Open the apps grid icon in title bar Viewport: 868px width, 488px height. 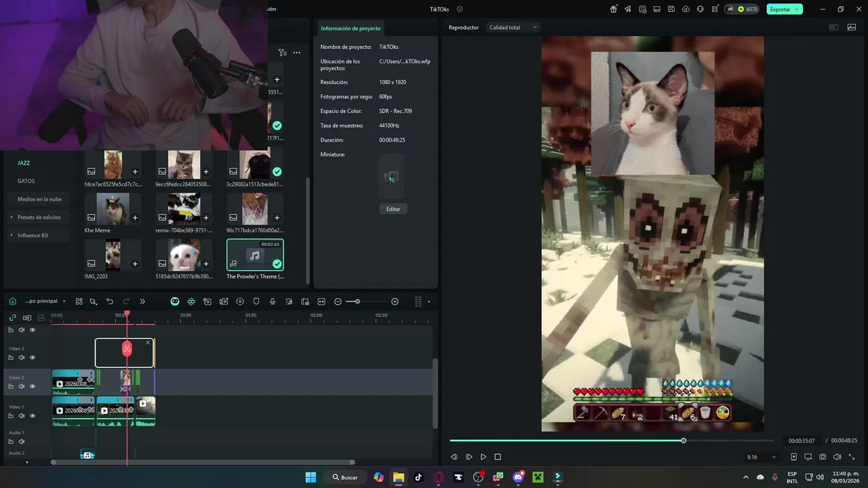pos(714,9)
